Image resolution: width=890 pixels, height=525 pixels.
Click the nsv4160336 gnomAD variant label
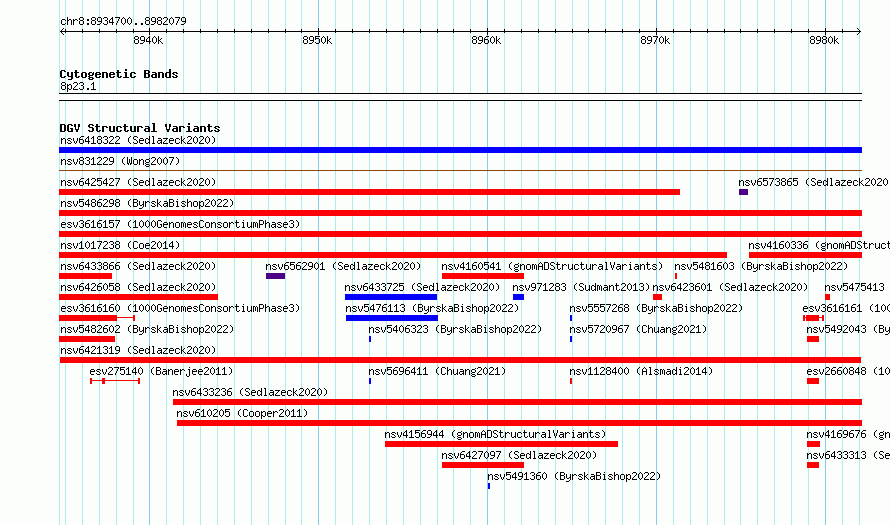coord(819,245)
